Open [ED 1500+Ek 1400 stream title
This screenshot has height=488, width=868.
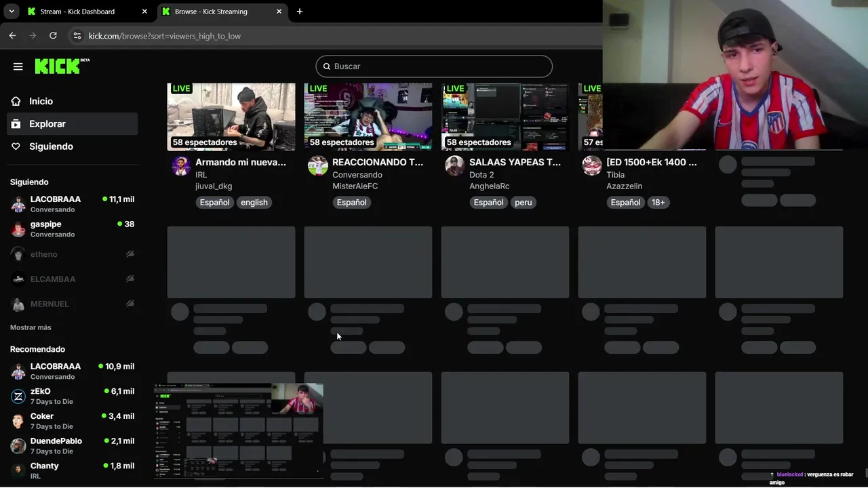point(652,163)
